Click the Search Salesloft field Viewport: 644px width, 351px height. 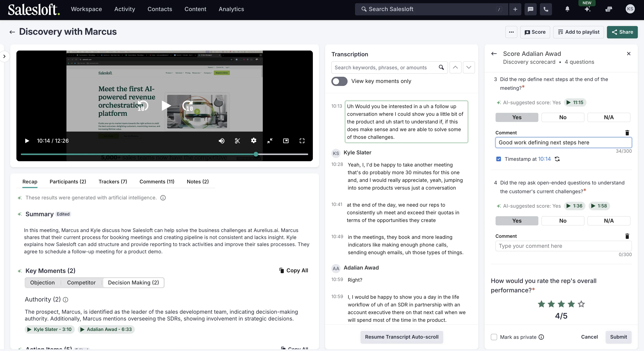pos(431,9)
